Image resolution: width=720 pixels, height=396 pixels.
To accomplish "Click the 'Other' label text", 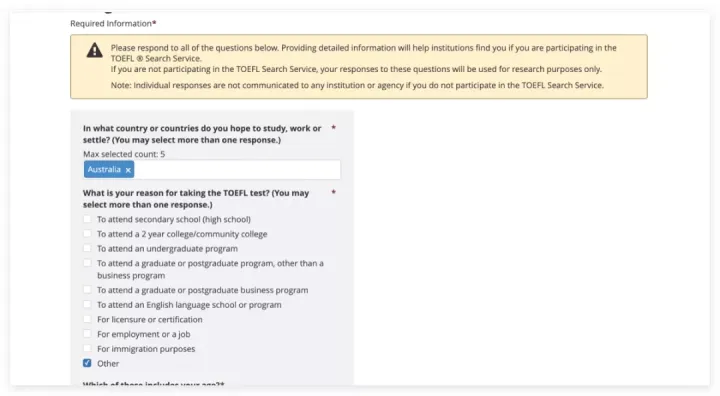I will (108, 363).
